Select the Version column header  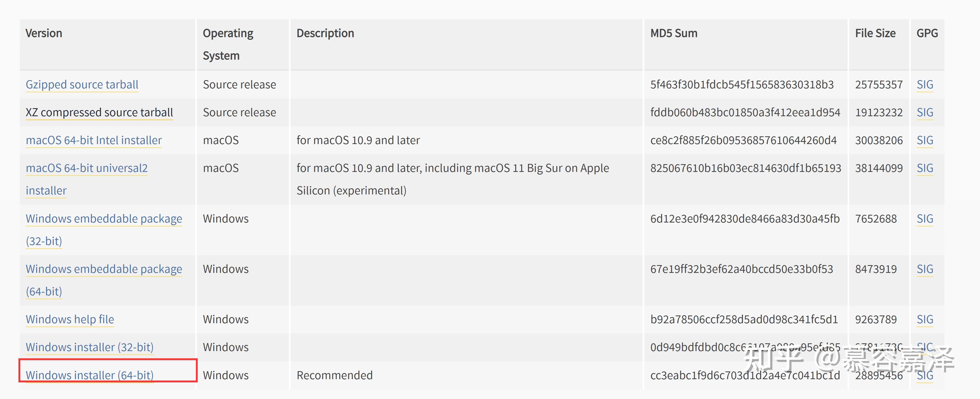pyautogui.click(x=44, y=33)
